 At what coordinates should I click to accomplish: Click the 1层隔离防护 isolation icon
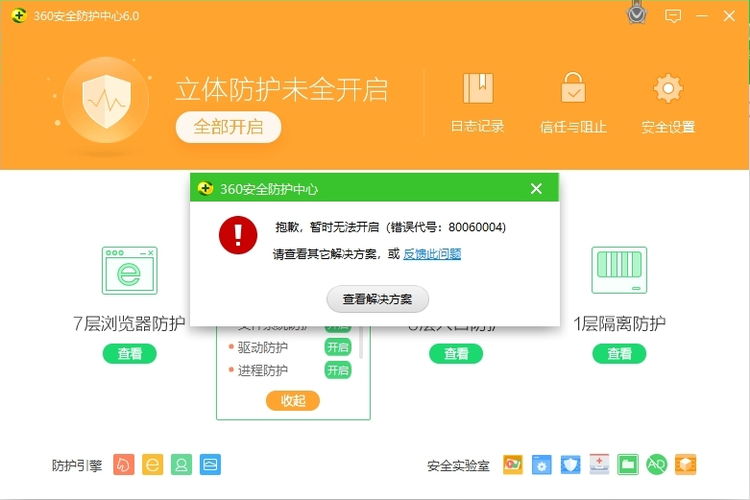619,270
